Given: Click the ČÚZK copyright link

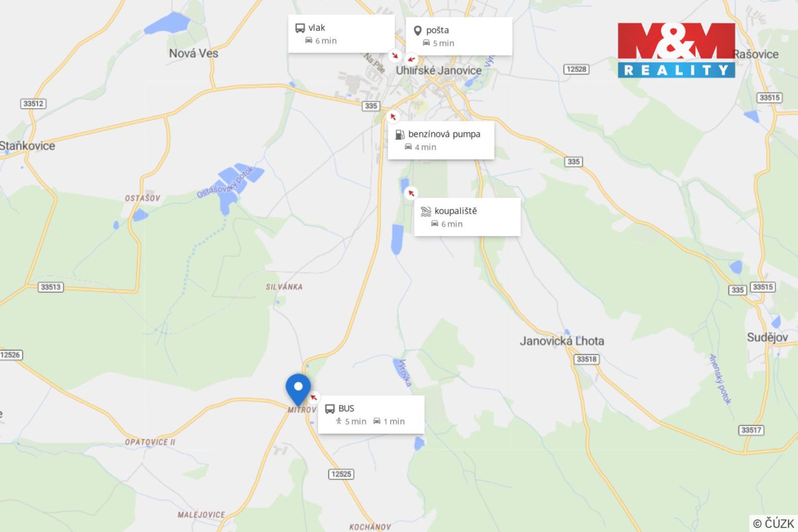Looking at the screenshot, I should 773,523.
